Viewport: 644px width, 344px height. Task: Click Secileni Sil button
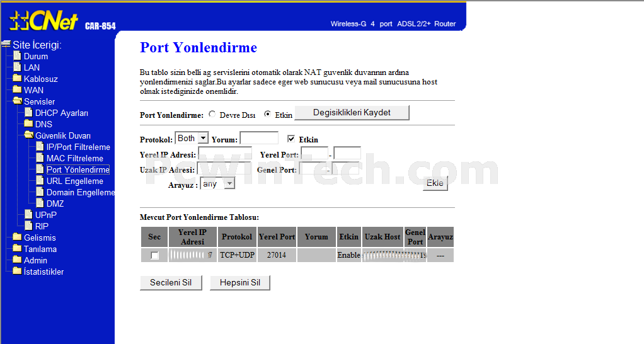tap(171, 282)
